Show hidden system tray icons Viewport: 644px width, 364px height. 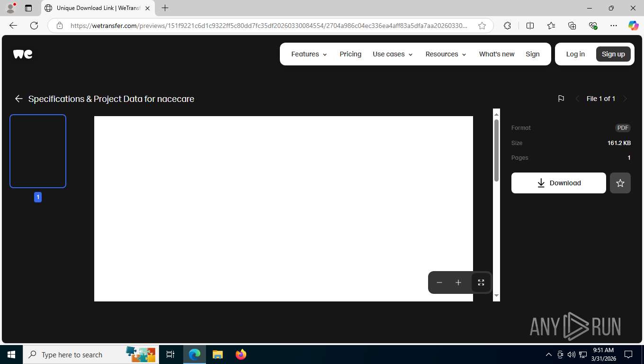[549, 355]
